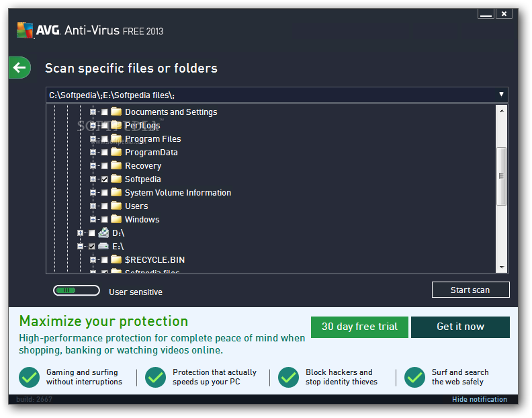
Task: Select the Users folder icon
Action: 116,206
